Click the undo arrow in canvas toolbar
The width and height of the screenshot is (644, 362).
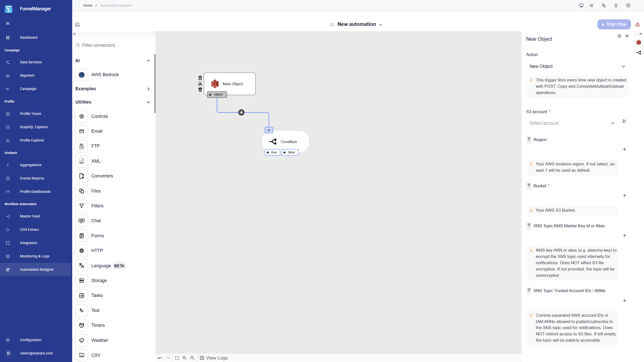pyautogui.click(x=160, y=358)
